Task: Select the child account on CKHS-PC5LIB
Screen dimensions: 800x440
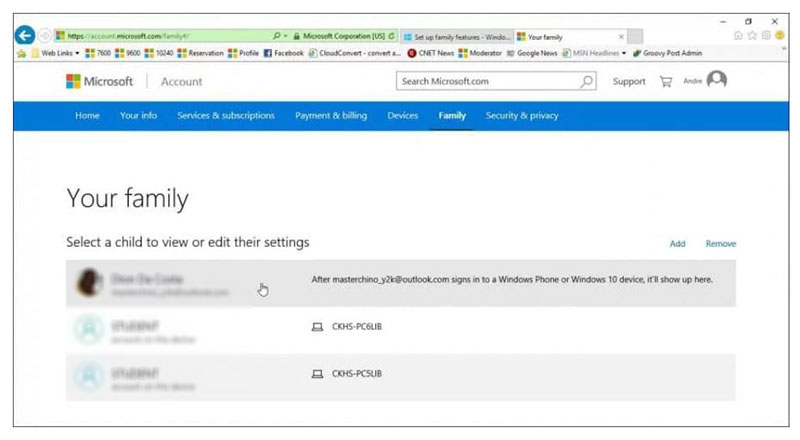Action: click(401, 377)
